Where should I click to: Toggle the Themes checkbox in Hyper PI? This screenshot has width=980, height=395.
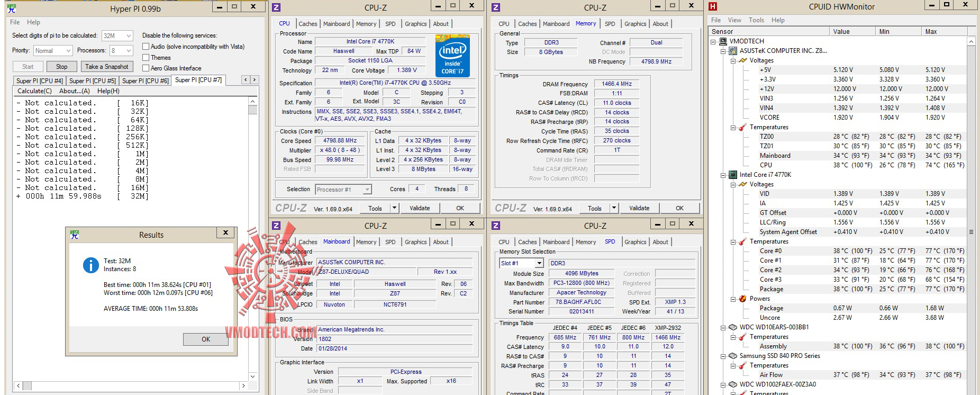pyautogui.click(x=146, y=58)
